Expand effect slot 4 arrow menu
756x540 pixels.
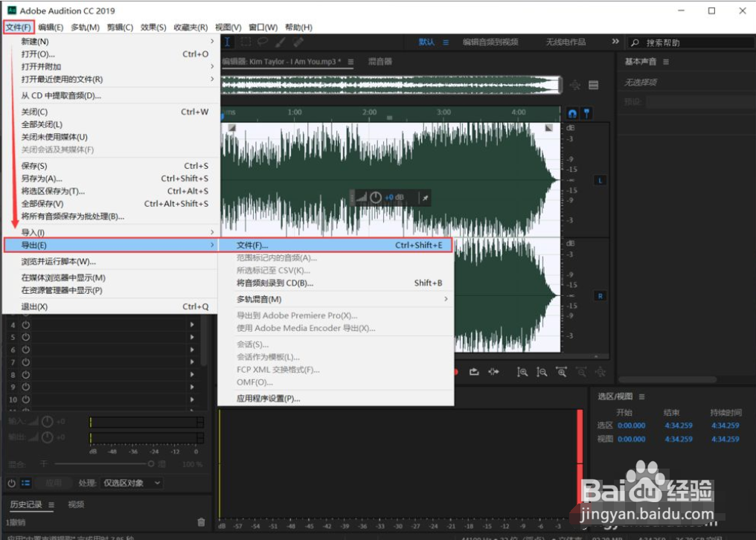coord(192,324)
